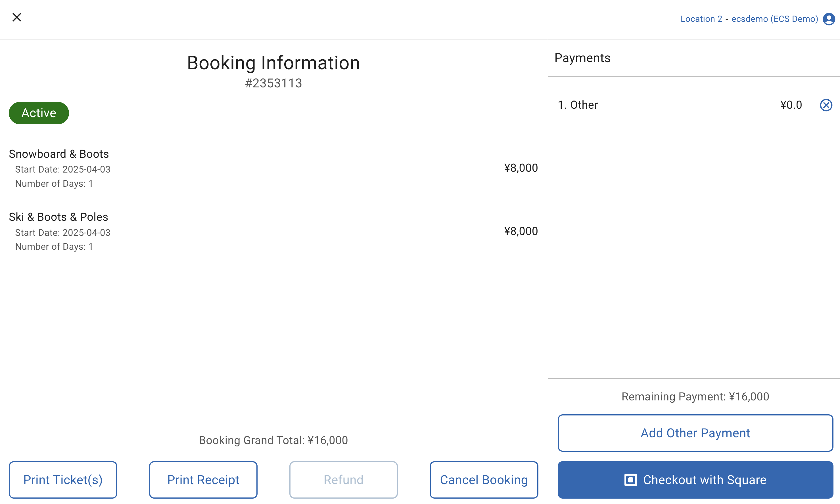Open Location 2 link in header
This screenshot has width=840, height=504.
point(701,19)
